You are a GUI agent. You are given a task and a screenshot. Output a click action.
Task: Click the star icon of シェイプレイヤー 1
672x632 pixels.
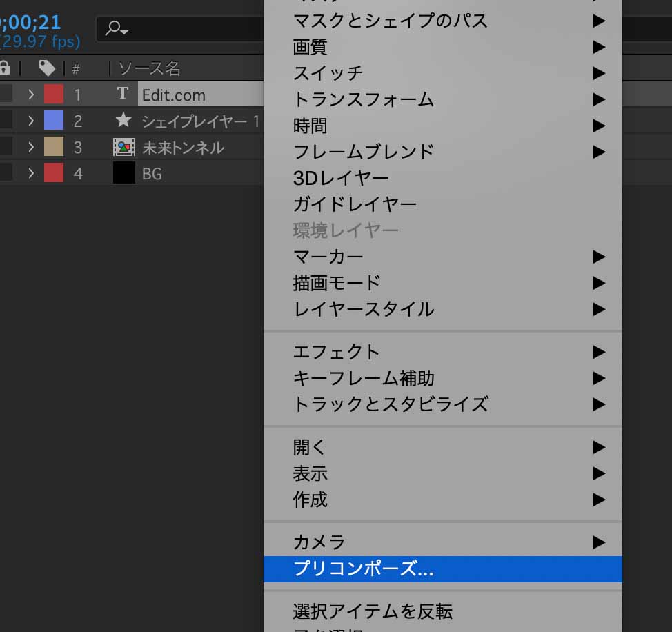pos(123,121)
